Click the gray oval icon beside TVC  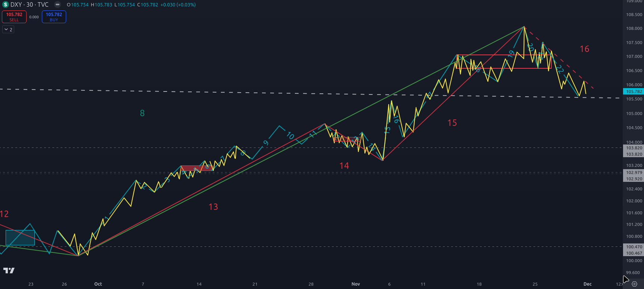(57, 5)
